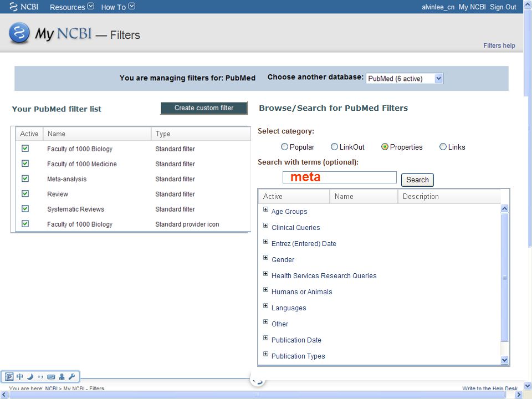Open the My NCBI link in header

coord(472,7)
